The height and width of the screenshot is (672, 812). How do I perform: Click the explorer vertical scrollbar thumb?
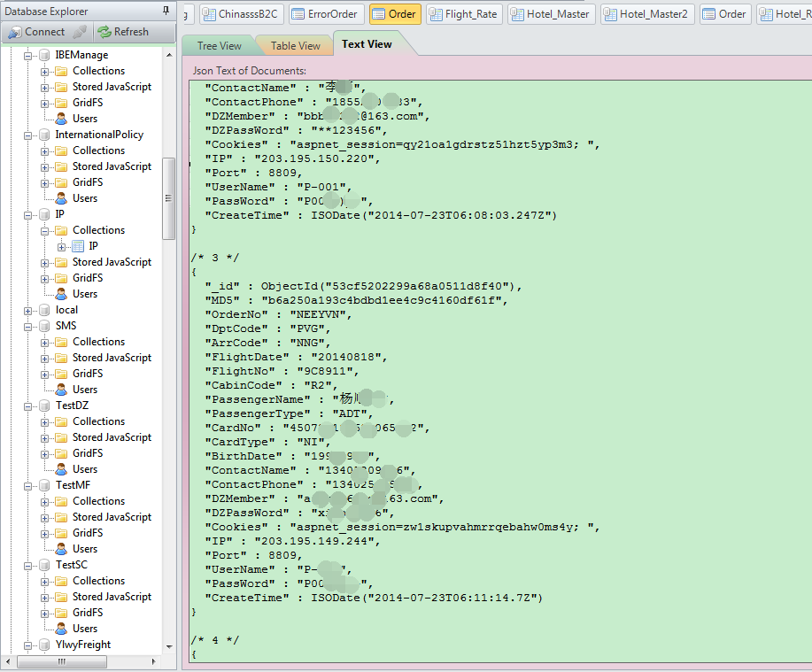coord(169,198)
